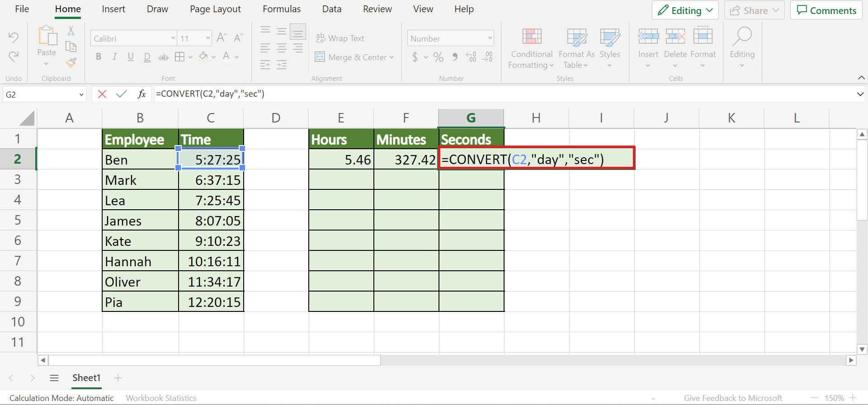868x405 pixels.
Task: Toggle Strikethrough formatting
Action: click(x=163, y=57)
